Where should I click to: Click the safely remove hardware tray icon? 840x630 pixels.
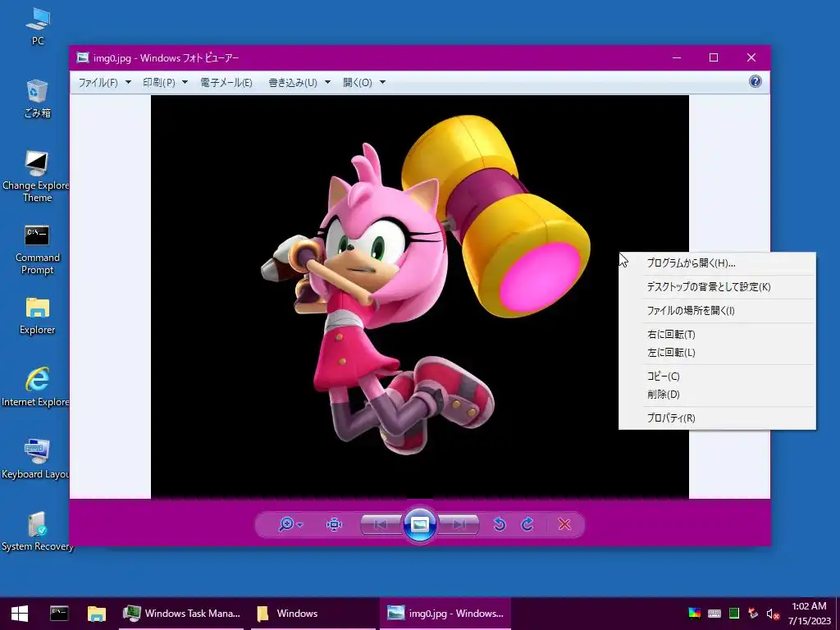tap(753, 614)
